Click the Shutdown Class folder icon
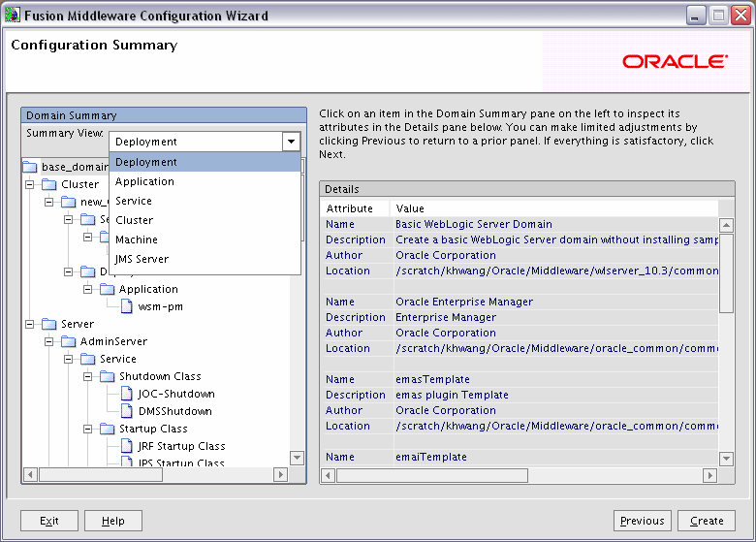756x542 pixels. tap(107, 376)
